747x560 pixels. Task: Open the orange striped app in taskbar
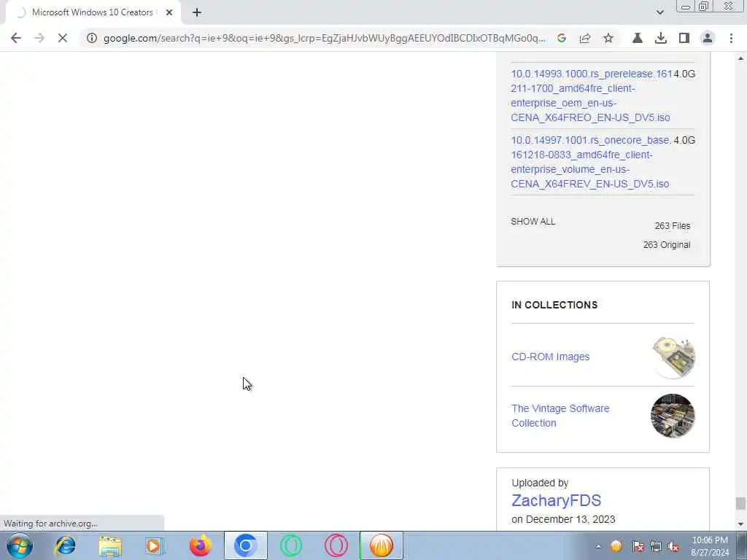[381, 545]
